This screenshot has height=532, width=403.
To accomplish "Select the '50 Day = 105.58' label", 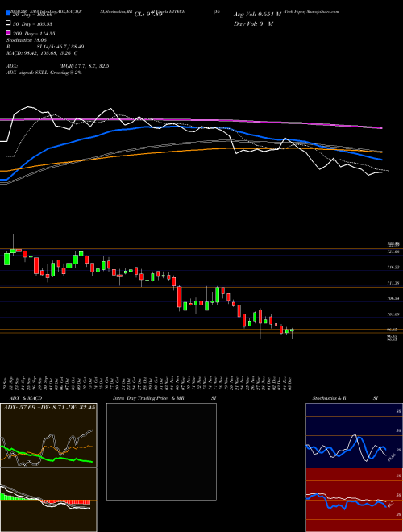I will click(x=33, y=24).
